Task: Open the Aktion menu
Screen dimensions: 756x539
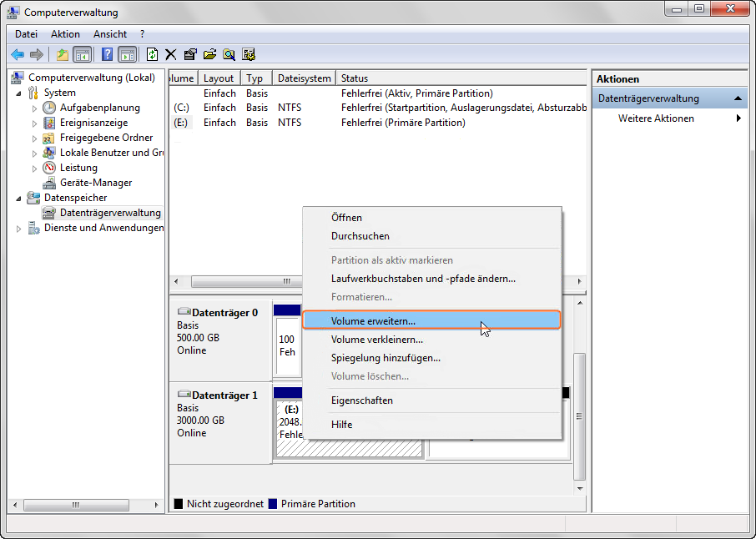Action: pyautogui.click(x=65, y=34)
